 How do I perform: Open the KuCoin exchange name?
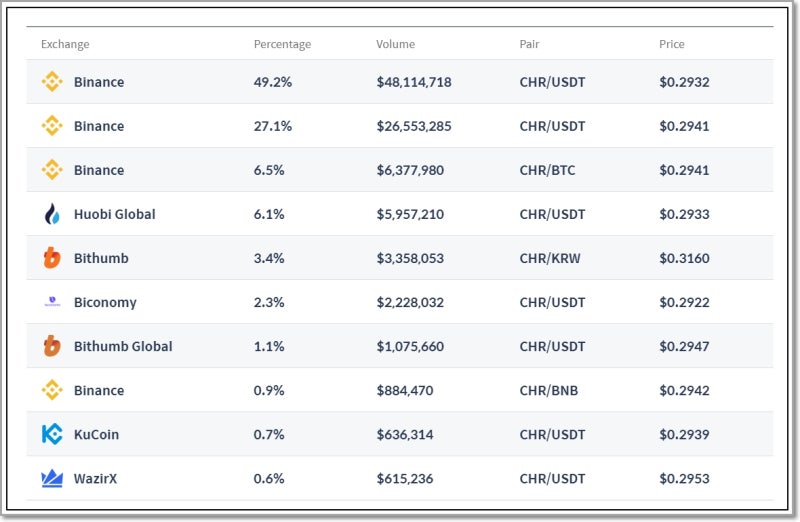click(x=96, y=435)
